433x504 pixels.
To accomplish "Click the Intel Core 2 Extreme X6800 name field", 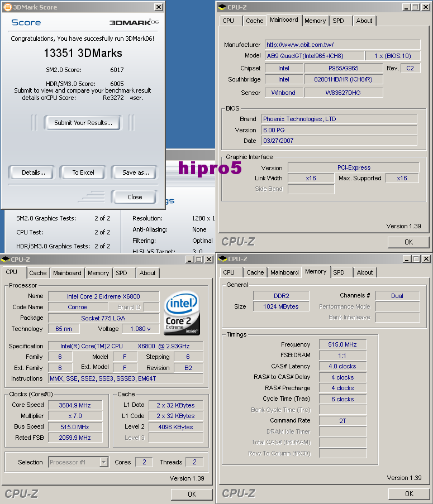I will pos(103,296).
